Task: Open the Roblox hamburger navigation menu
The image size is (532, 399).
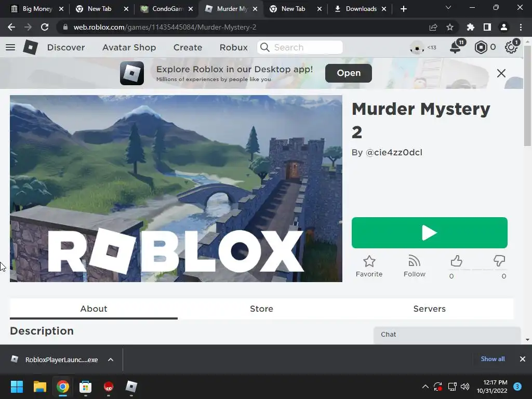Action: pyautogui.click(x=10, y=47)
